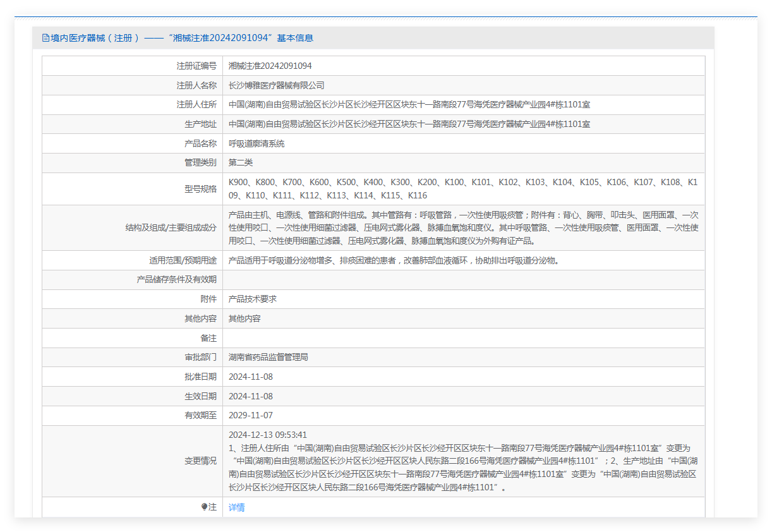
Task: Click the product name 呼吸道廓清系统
Action: [x=256, y=143]
